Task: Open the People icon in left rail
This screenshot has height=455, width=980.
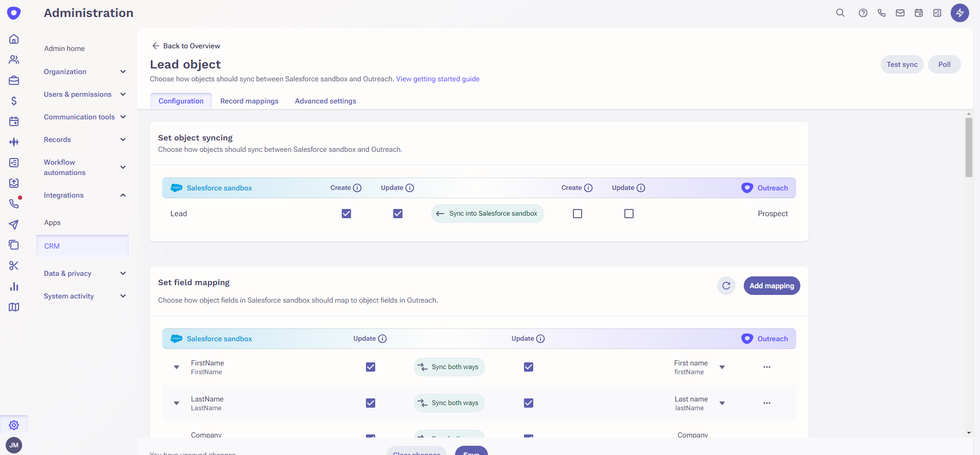Action: tap(14, 60)
